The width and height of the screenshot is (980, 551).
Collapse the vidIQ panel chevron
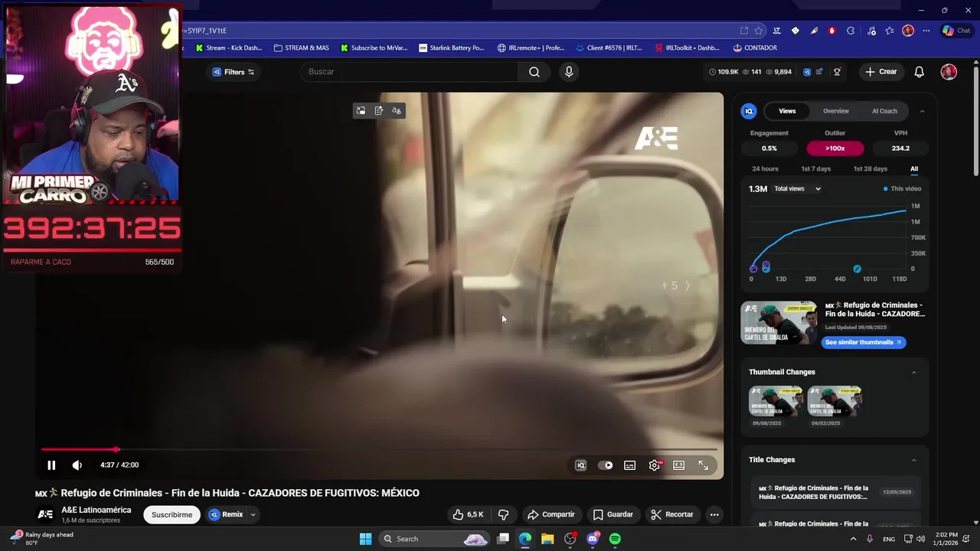(x=922, y=111)
